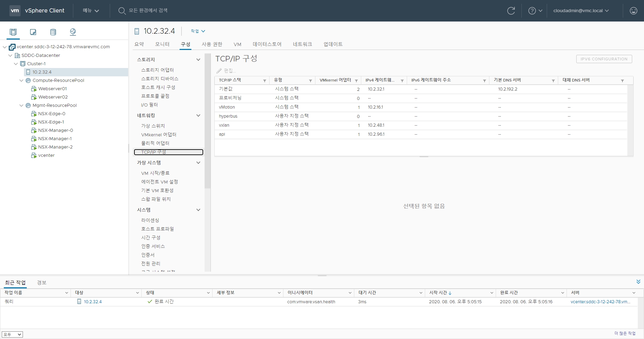Click Compute-ResourcePool icon in tree
The height and width of the screenshot is (339, 644).
tap(28, 80)
